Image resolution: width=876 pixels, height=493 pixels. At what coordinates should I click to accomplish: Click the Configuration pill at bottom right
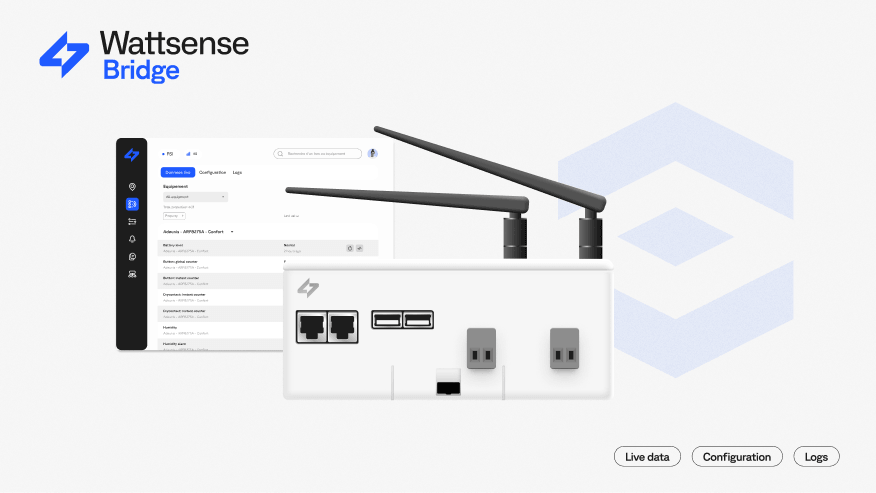(x=737, y=456)
